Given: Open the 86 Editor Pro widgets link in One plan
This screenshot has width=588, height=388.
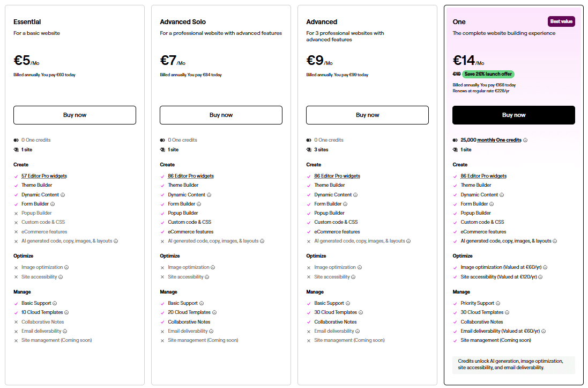Looking at the screenshot, I should coord(483,175).
